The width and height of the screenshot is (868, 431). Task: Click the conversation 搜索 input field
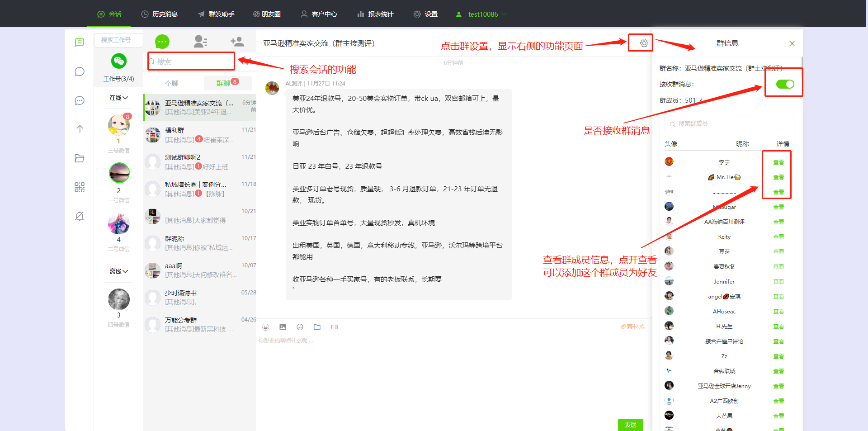pyautogui.click(x=191, y=62)
